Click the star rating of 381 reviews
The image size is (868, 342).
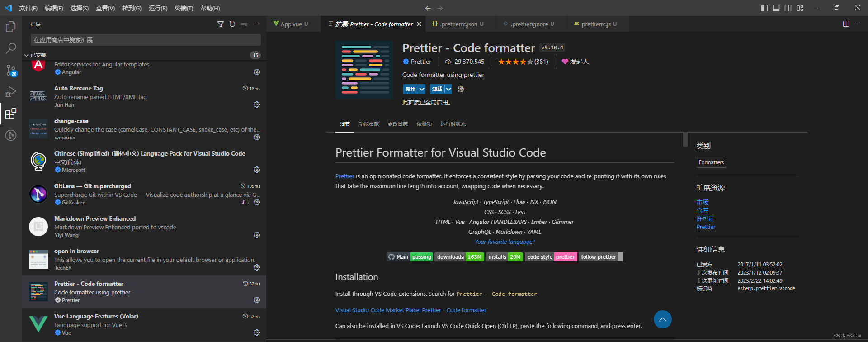(x=523, y=62)
